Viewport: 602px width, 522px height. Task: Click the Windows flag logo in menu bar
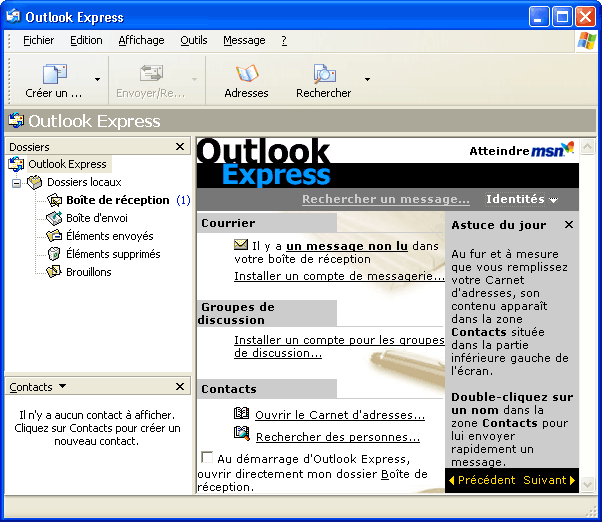[x=587, y=41]
